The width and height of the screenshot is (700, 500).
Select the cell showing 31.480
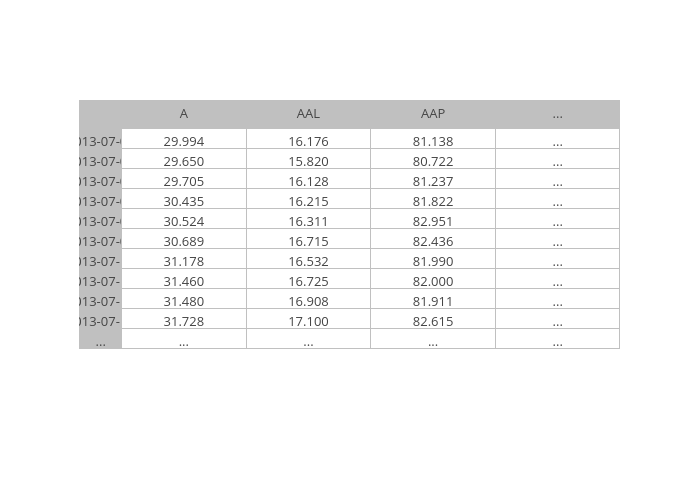184,301
